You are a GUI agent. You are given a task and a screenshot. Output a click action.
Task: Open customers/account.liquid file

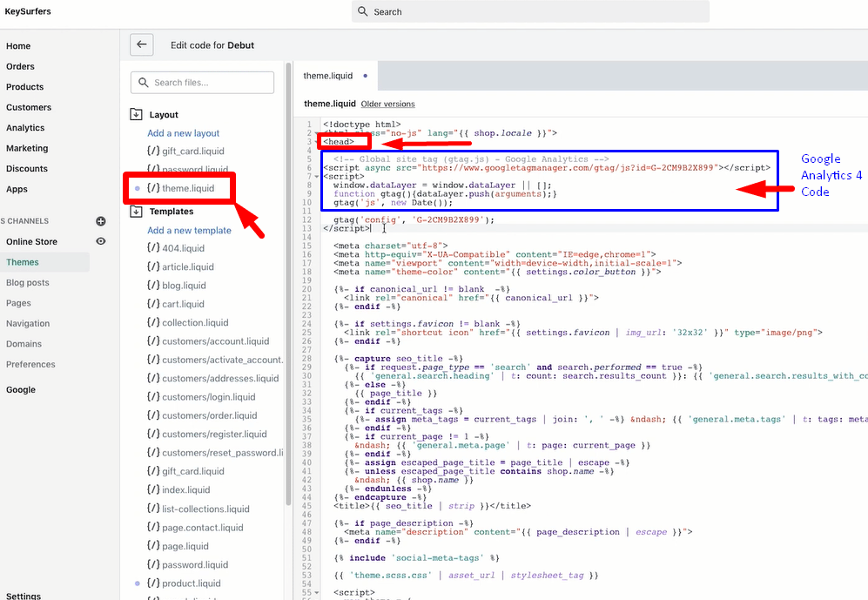[215, 341]
